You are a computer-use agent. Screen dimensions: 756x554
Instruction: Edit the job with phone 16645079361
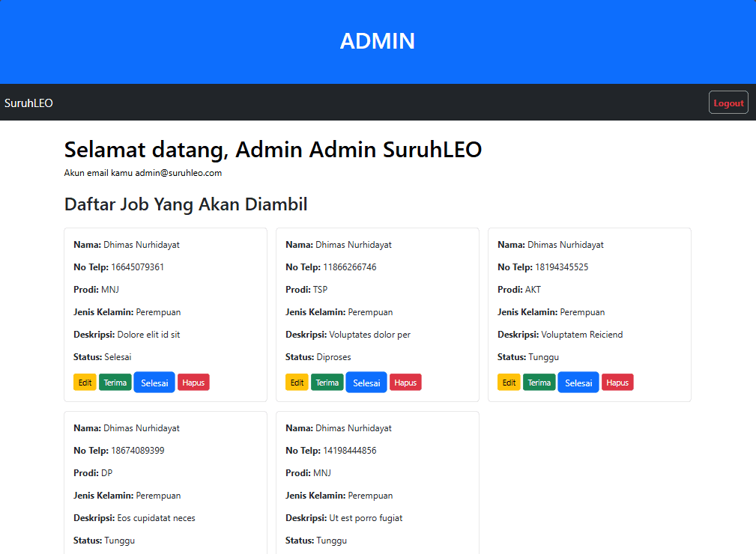point(85,383)
